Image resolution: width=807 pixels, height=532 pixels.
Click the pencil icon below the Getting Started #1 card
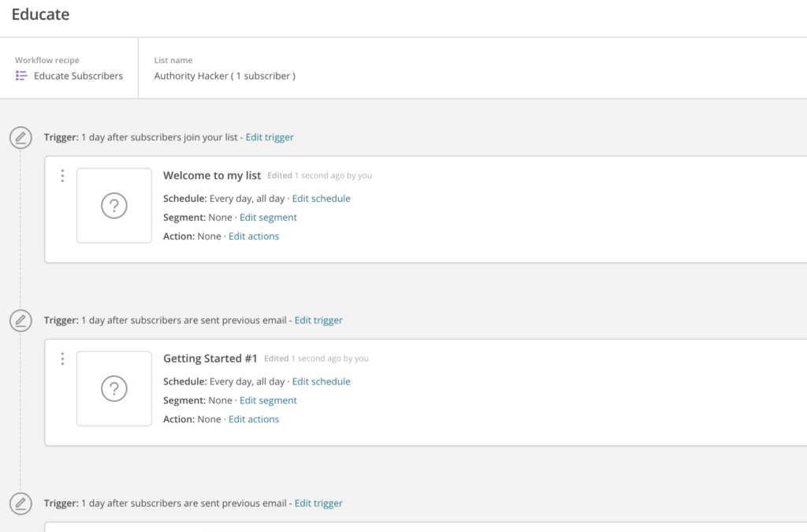click(x=20, y=504)
